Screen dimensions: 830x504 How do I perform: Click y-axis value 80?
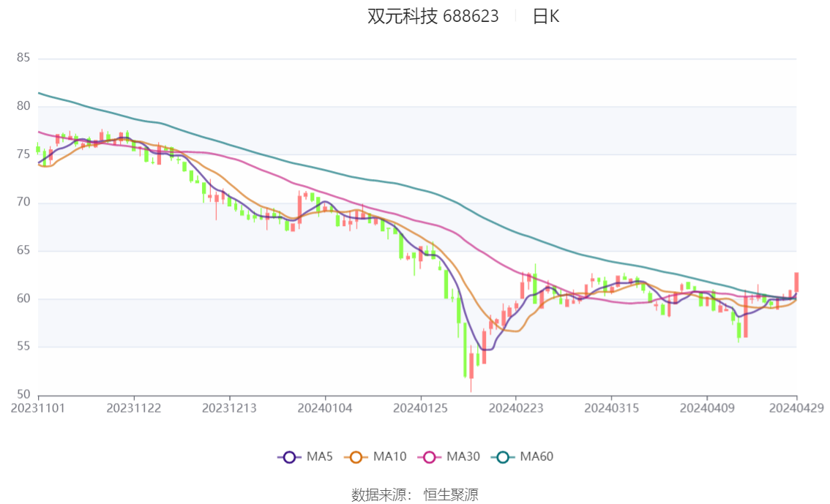click(23, 106)
